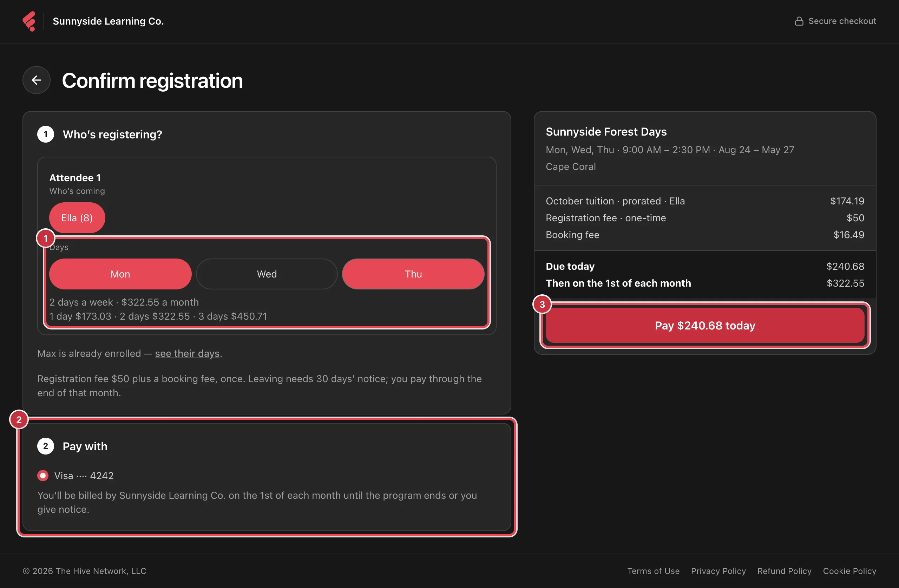899x588 pixels.
Task: Click the Attendee 1 label
Action: click(x=75, y=178)
